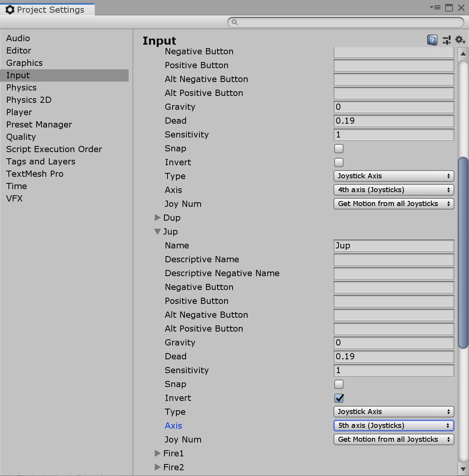Switch to the Project Settings tab

pos(50,10)
